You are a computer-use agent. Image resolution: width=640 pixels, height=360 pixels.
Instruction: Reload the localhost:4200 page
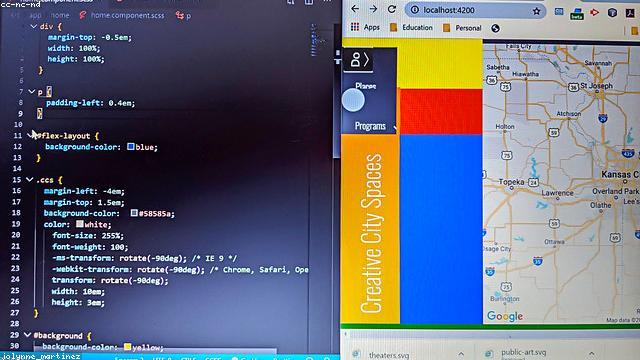[x=391, y=9]
